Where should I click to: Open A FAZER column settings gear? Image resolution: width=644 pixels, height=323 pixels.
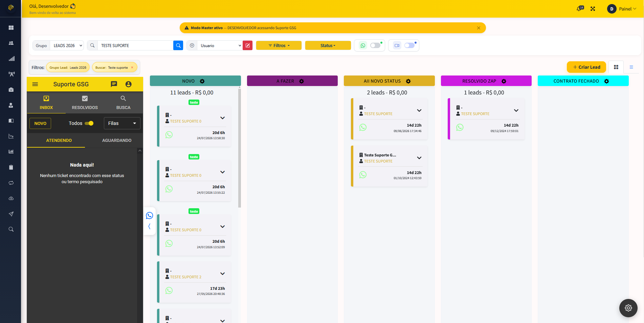(x=302, y=81)
